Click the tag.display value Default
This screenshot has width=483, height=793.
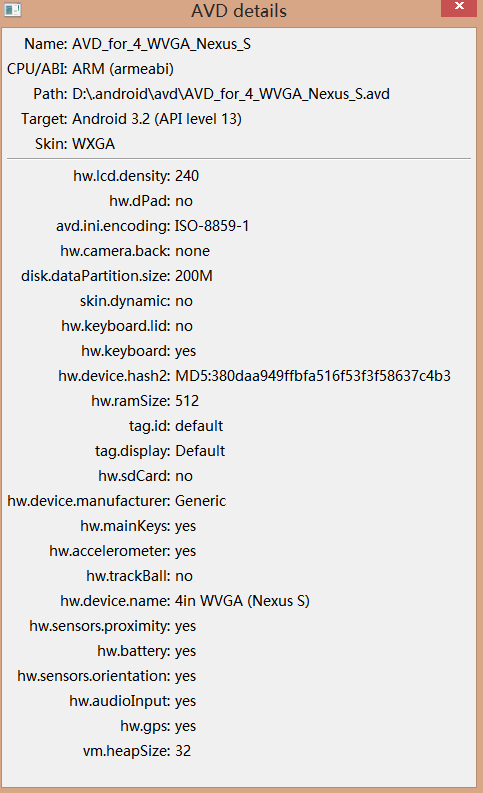200,451
